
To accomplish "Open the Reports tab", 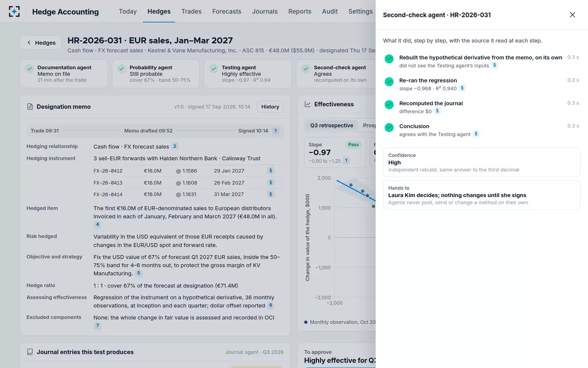I will click(x=300, y=11).
